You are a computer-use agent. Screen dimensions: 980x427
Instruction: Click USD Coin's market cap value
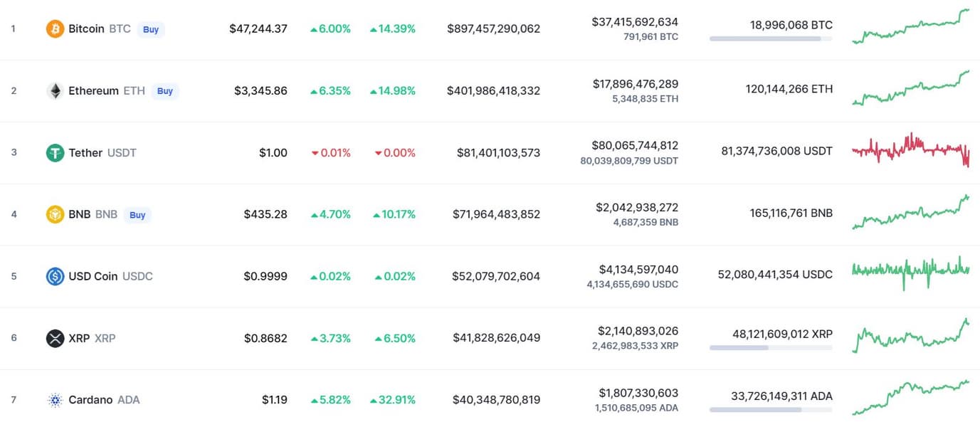(495, 276)
